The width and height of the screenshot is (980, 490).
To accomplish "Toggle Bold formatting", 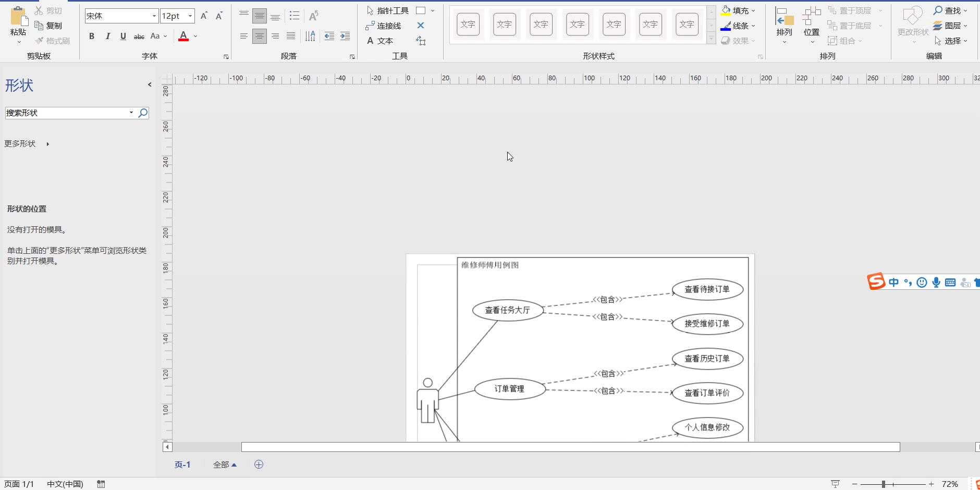I will pos(92,36).
